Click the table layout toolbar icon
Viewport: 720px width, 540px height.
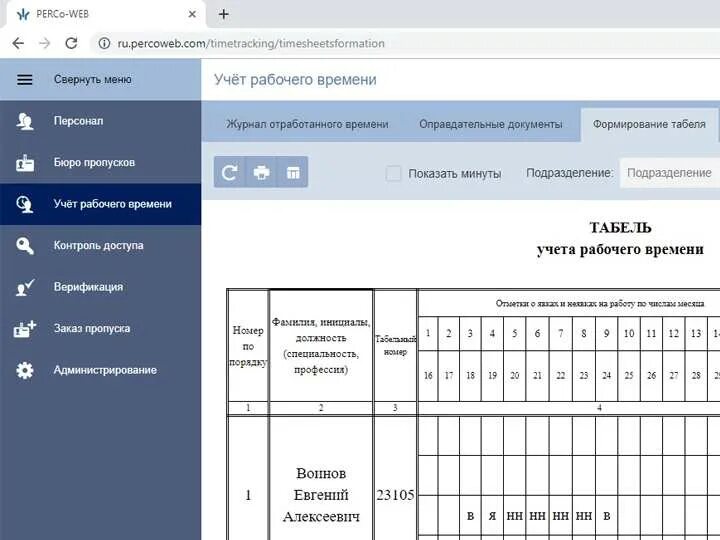[293, 172]
